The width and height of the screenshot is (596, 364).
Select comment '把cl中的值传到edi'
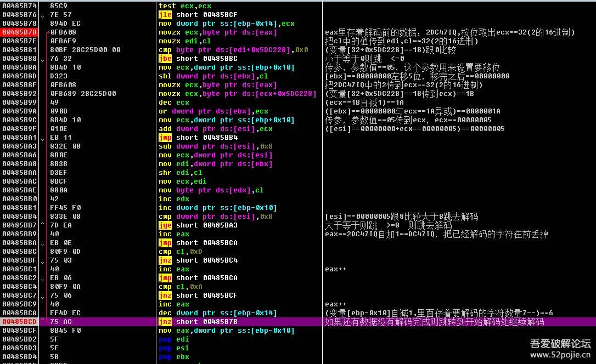(x=401, y=41)
